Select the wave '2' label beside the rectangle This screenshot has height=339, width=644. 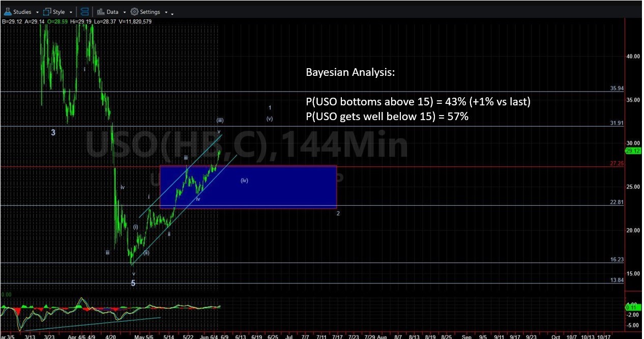point(338,213)
